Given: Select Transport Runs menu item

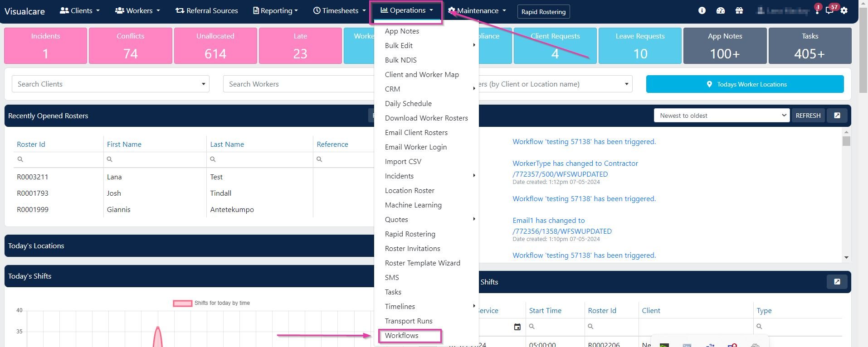Looking at the screenshot, I should 409,321.
